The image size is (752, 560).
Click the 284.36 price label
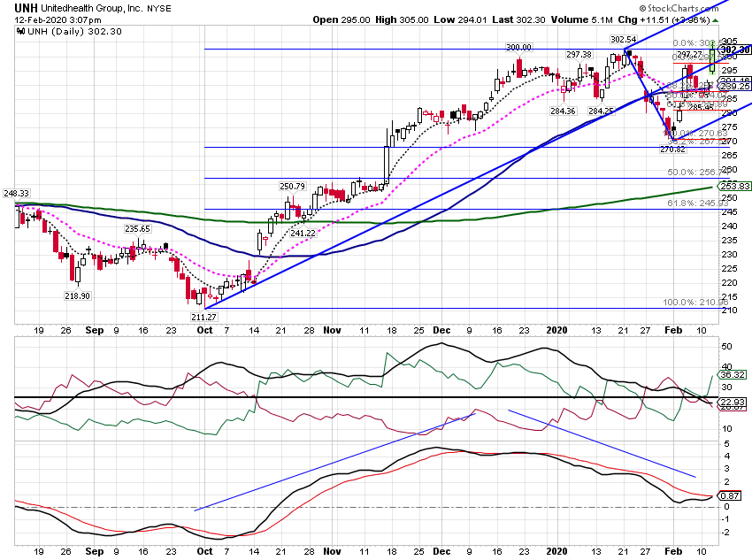(x=563, y=111)
